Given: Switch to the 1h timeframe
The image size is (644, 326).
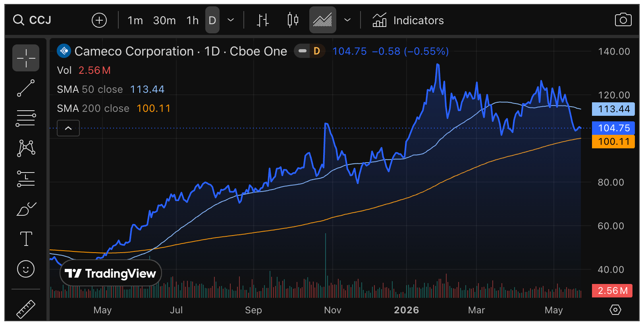Looking at the screenshot, I should pyautogui.click(x=193, y=20).
